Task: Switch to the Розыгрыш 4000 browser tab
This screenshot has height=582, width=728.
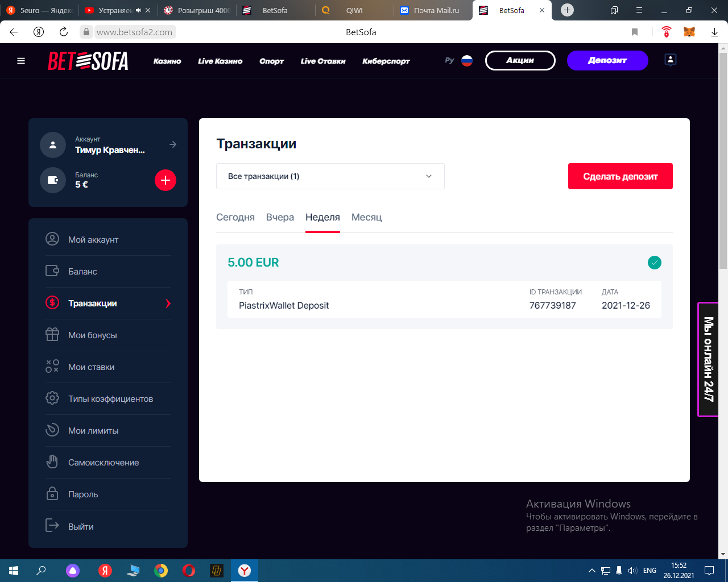Action: tap(197, 10)
